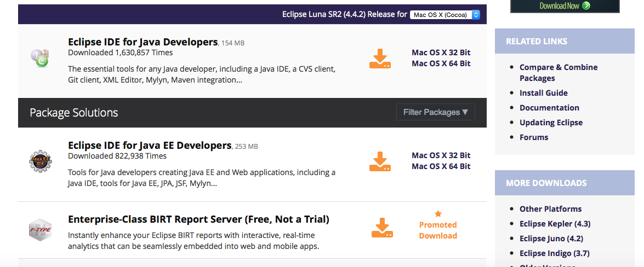Download Mac OS X 64 Bit for Java Developers
644x267 pixels.
441,63
